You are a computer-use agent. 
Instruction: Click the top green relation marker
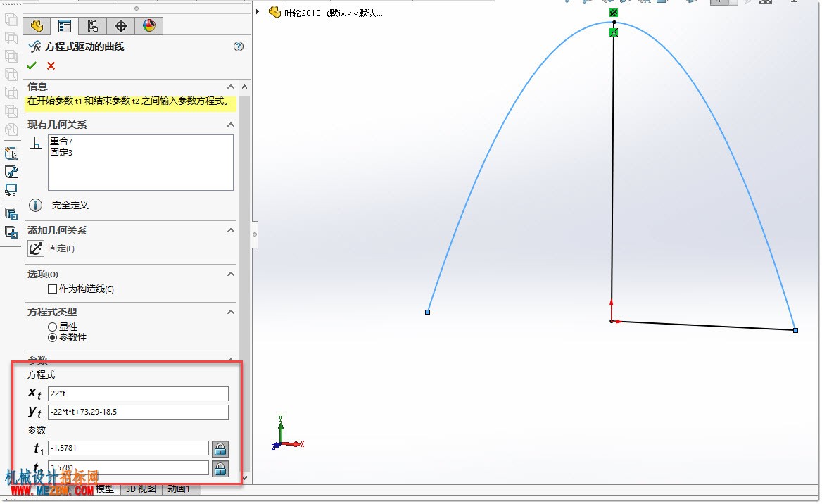614,13
